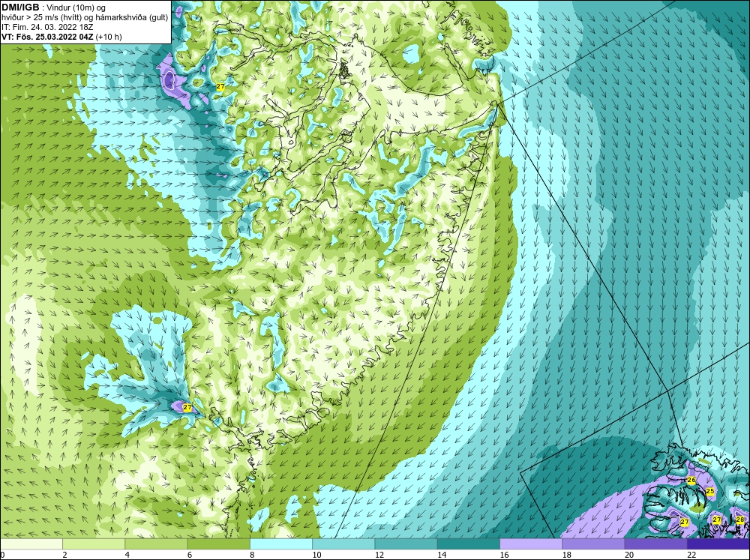Click the legend scale number 4

pyautogui.click(x=127, y=555)
